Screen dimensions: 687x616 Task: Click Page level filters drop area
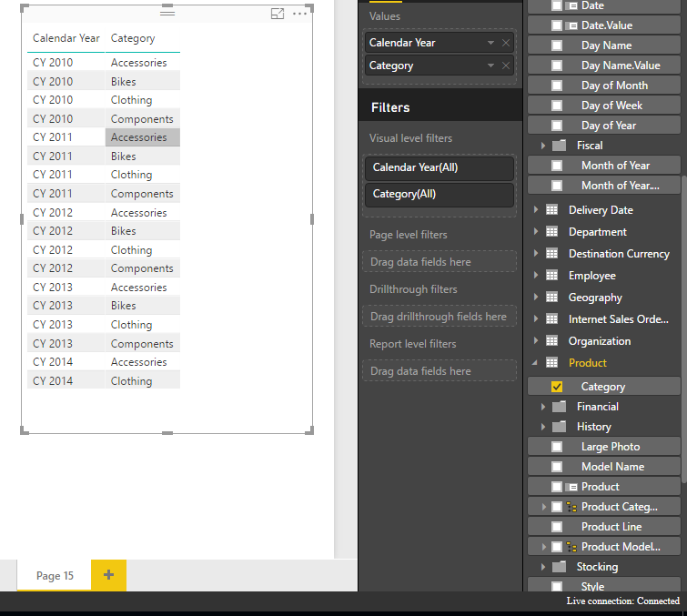(439, 262)
